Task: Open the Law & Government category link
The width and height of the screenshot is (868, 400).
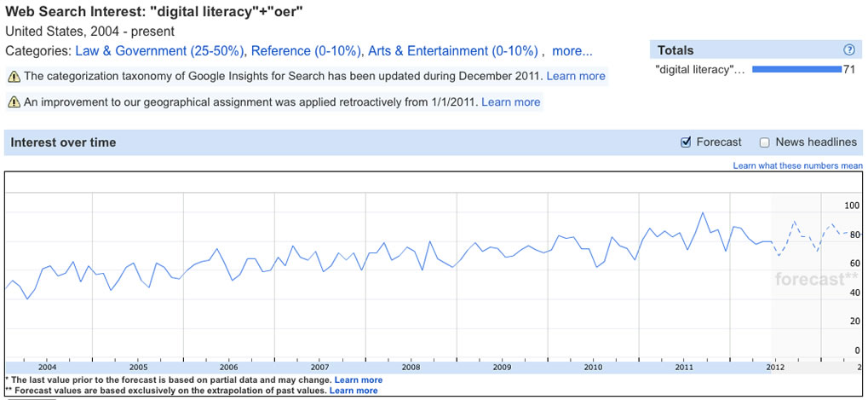Action: [160, 51]
